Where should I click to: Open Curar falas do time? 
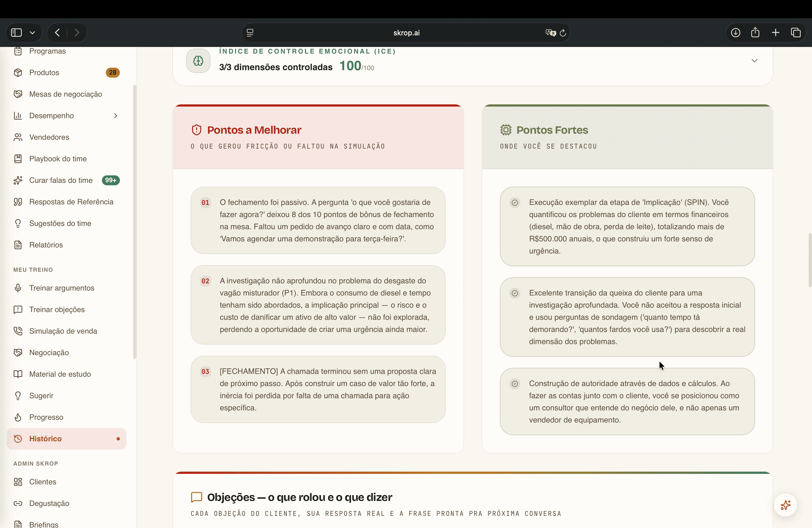[x=67, y=180]
